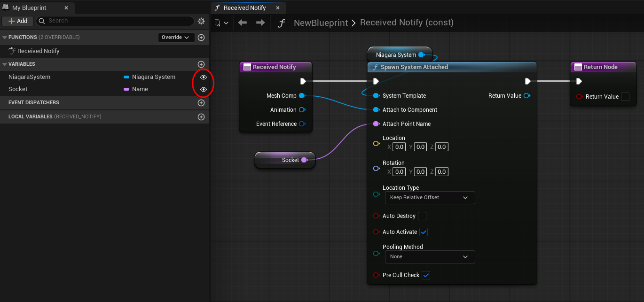Collapse the Functions section
This screenshot has height=302, width=644.
coord(5,38)
